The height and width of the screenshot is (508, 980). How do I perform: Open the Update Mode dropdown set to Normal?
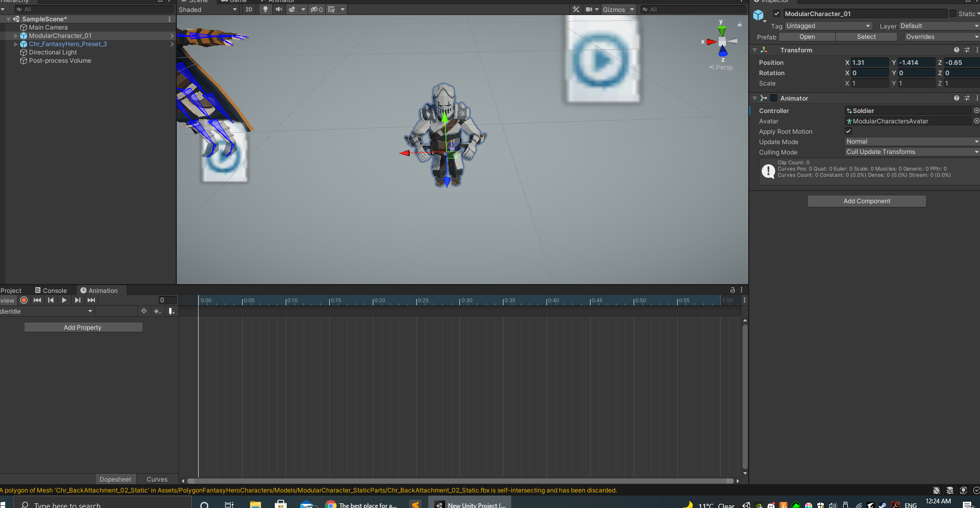click(x=911, y=142)
